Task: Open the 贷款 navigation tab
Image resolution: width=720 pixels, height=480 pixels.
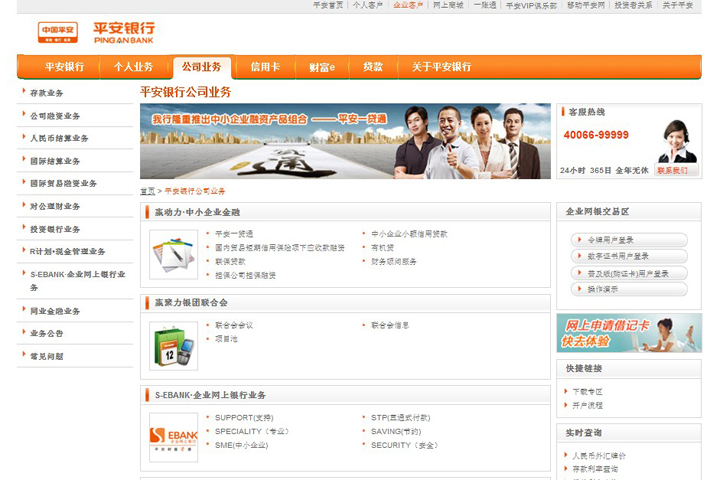Action: click(x=373, y=67)
